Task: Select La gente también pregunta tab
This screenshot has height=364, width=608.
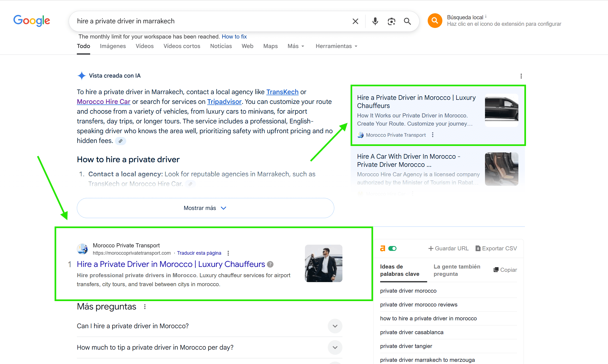Action: [457, 270]
